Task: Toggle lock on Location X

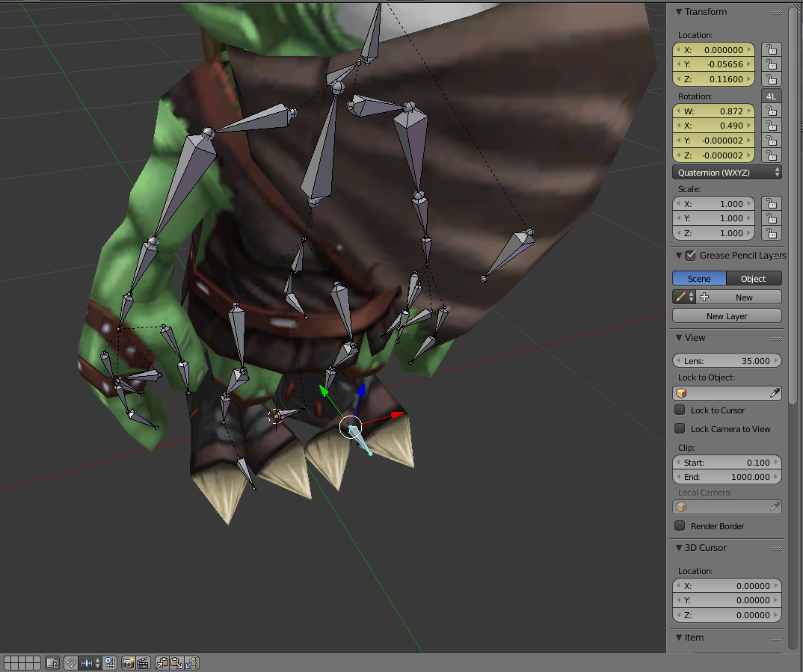Action: click(x=771, y=50)
